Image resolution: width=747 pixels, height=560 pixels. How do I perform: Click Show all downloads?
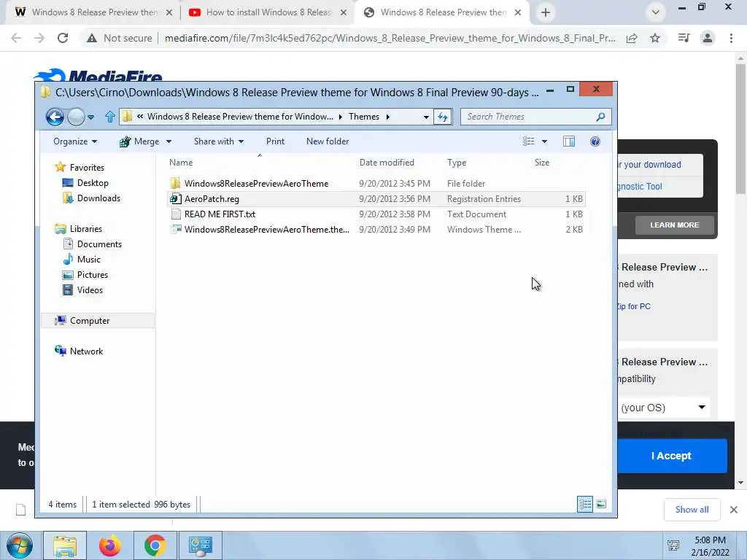tap(692, 510)
